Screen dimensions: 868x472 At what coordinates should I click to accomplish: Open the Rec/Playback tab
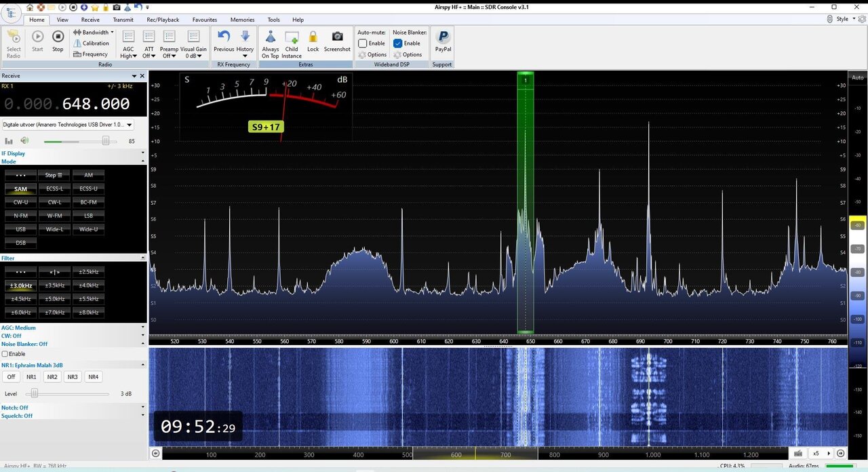(163, 20)
